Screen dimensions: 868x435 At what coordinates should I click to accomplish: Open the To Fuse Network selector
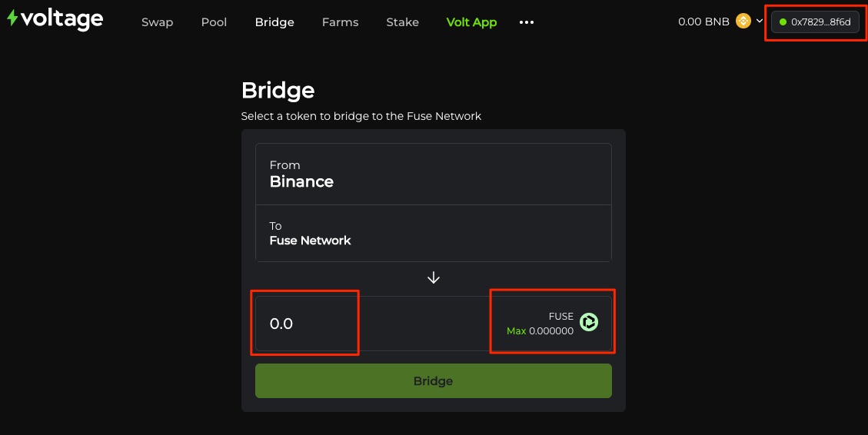click(433, 234)
